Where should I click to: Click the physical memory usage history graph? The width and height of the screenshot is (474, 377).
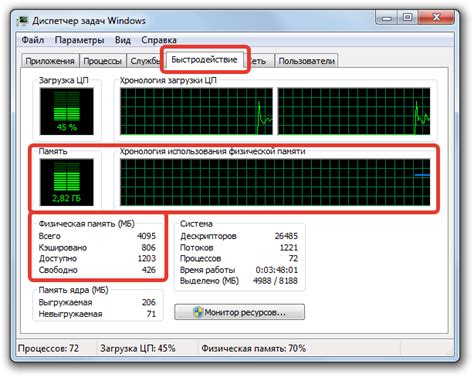point(275,182)
